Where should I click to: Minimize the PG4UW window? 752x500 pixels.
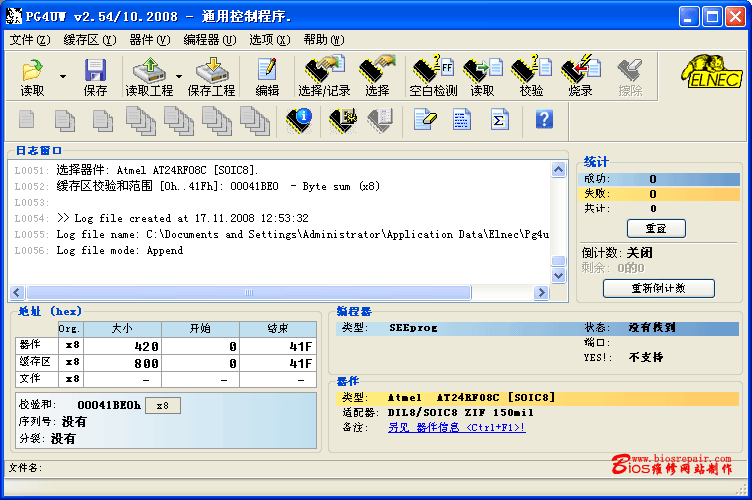[688, 17]
